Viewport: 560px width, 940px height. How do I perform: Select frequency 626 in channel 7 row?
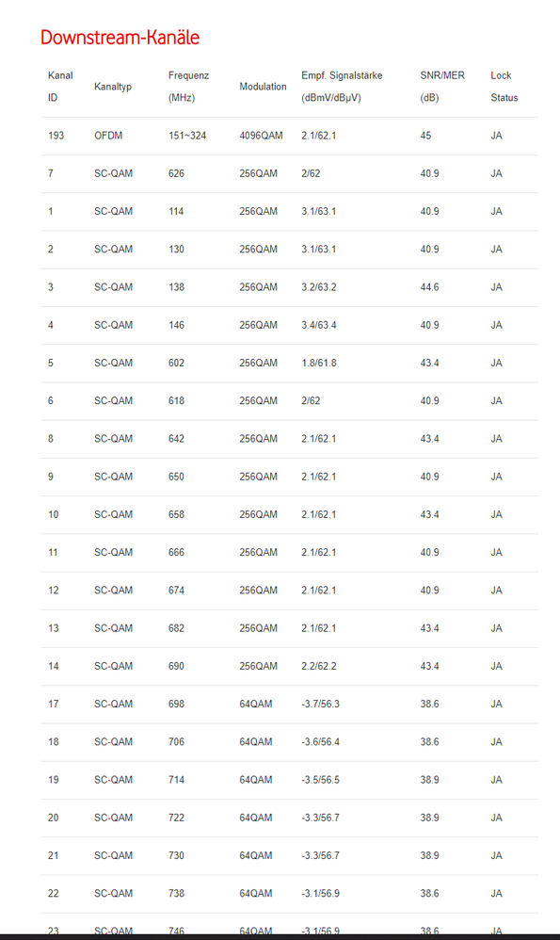176,173
